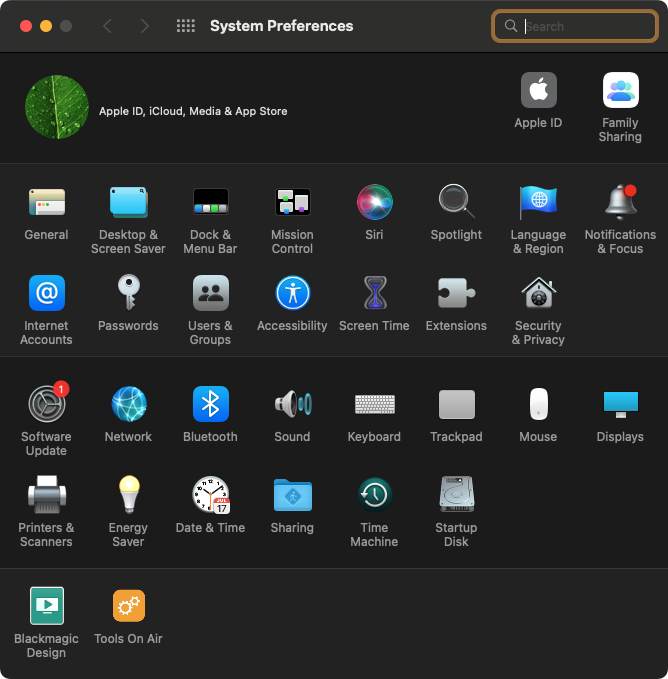This screenshot has height=679, width=668.
Task: Open Network preferences
Action: point(129,404)
